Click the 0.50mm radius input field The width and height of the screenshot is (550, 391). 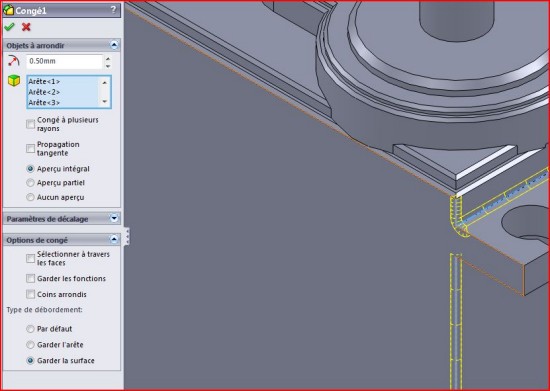click(65, 61)
